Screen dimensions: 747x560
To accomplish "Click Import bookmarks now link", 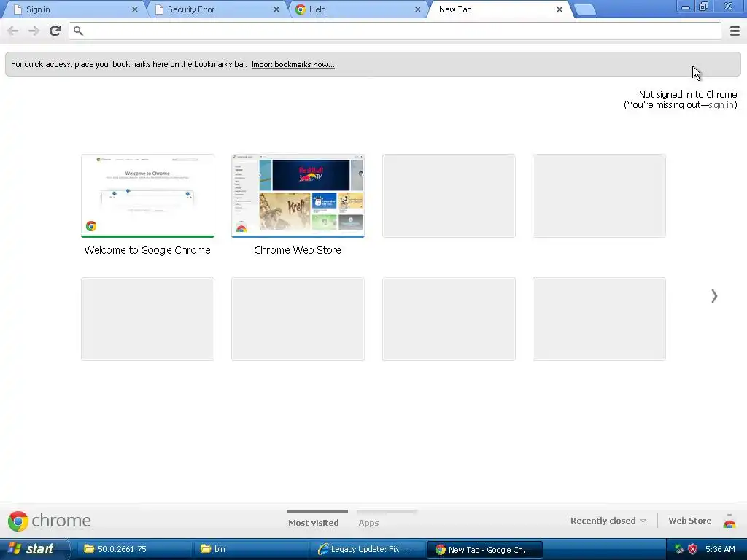I will click(x=293, y=65).
